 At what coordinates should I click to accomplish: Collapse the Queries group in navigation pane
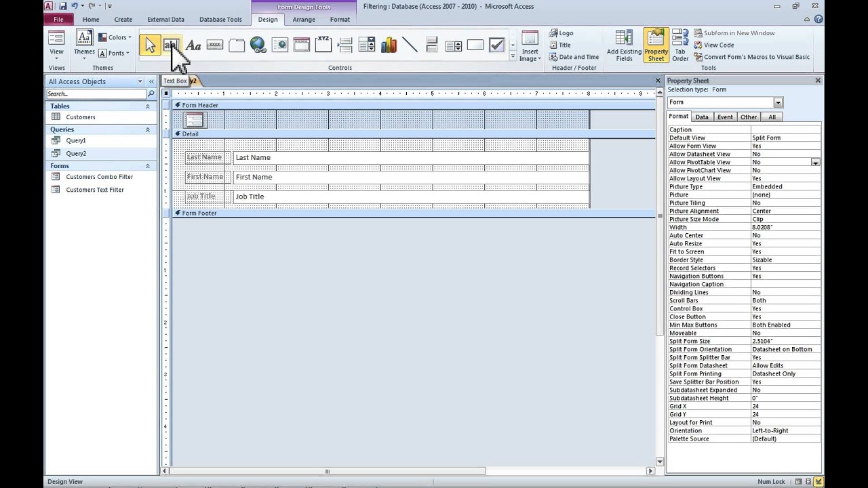click(x=148, y=129)
